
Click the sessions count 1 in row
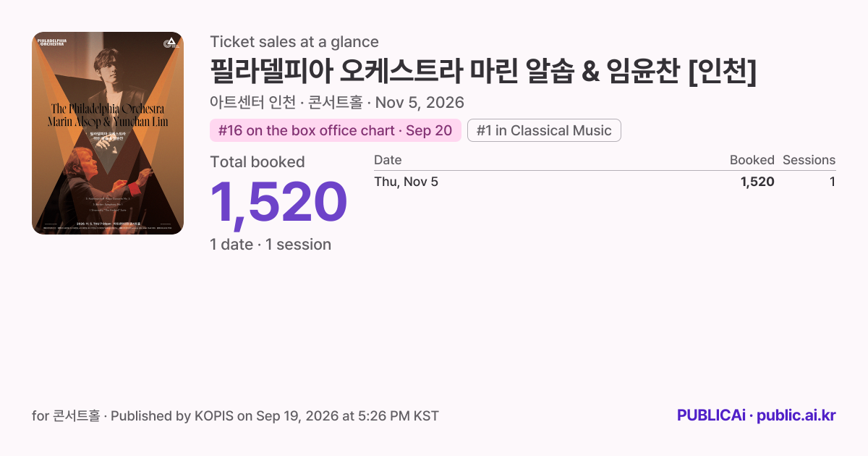(x=833, y=182)
